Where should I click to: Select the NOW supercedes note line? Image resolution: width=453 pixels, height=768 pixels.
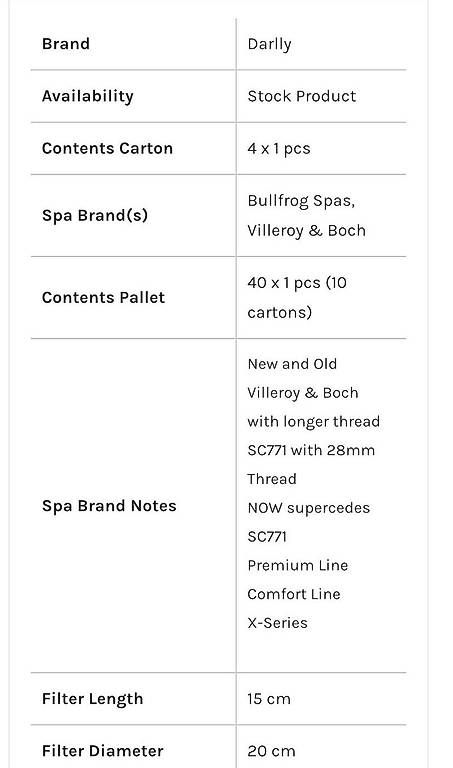pyautogui.click(x=309, y=508)
